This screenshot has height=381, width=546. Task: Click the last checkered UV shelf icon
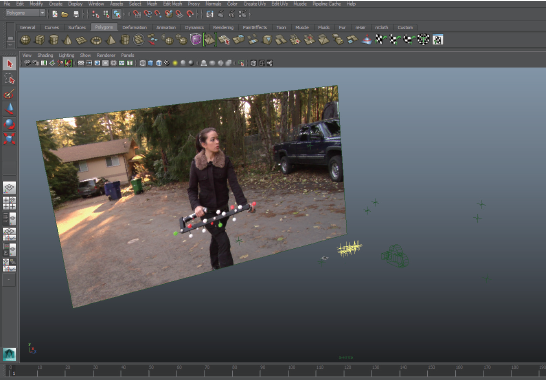click(438, 40)
